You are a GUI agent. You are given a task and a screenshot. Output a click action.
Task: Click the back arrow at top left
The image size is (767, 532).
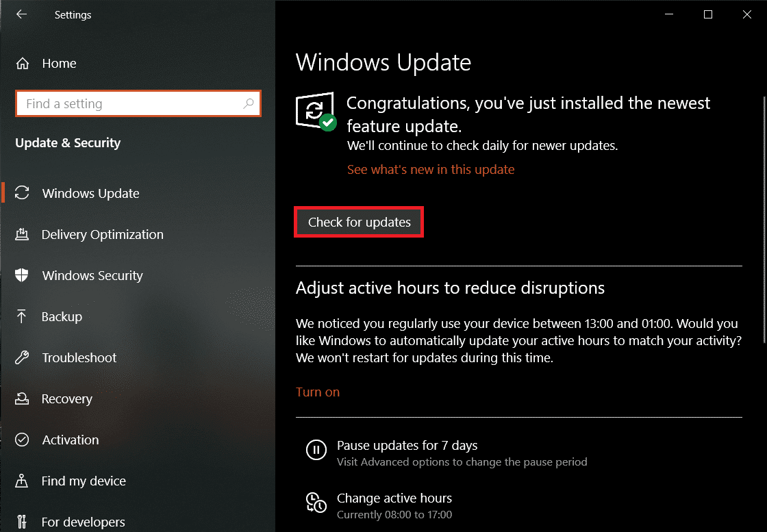click(x=21, y=14)
